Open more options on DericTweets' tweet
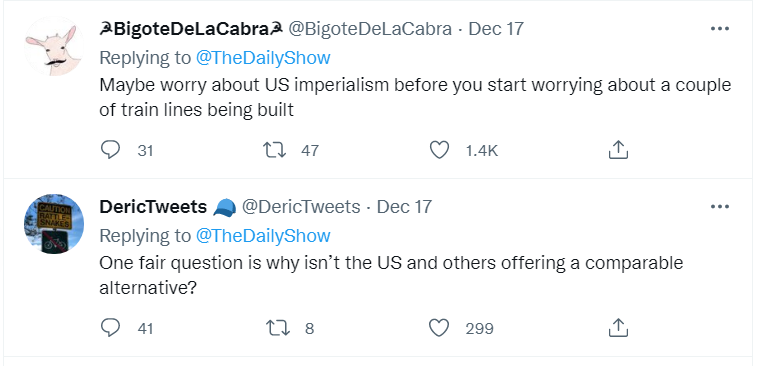Image resolution: width=759 pixels, height=366 pixels. tap(720, 207)
